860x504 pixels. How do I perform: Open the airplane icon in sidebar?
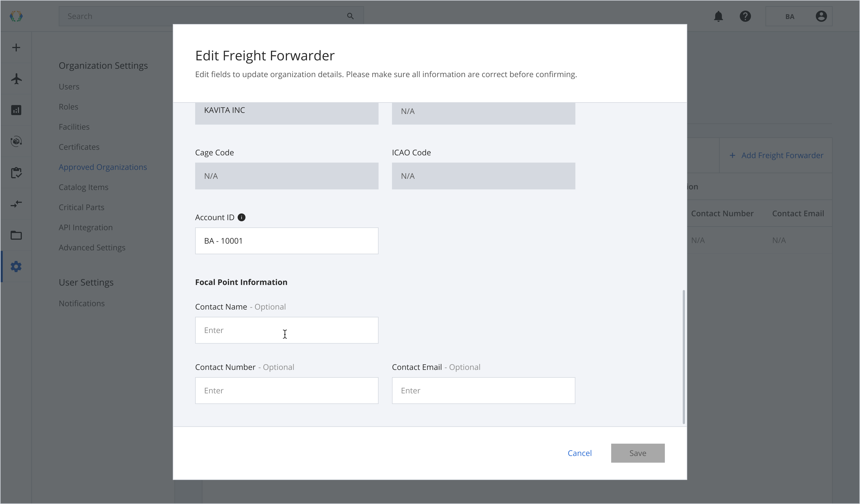[16, 79]
